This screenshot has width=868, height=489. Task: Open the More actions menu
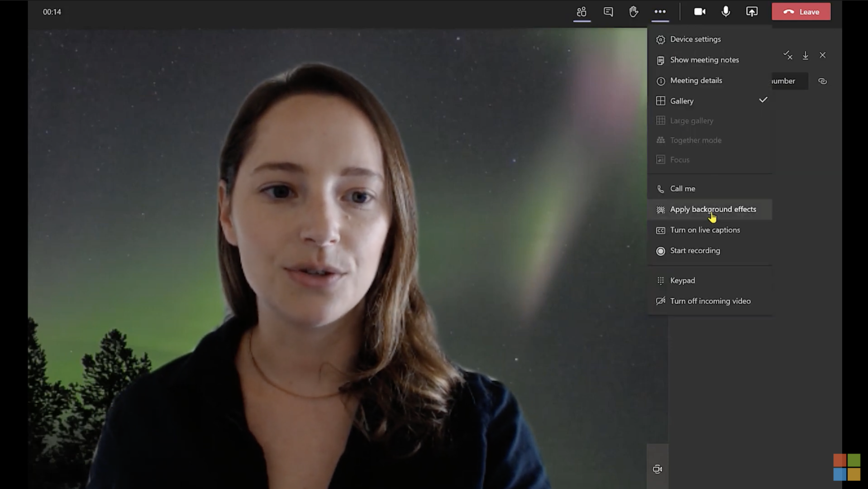[660, 12]
